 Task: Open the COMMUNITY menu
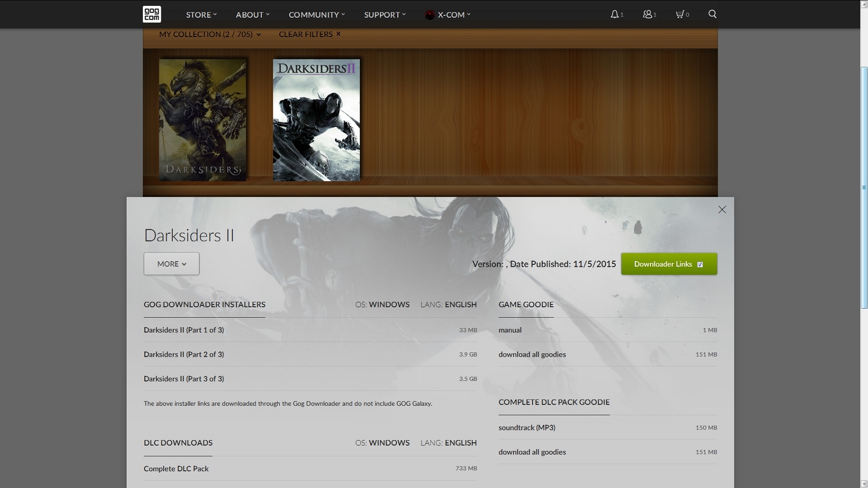click(x=317, y=15)
